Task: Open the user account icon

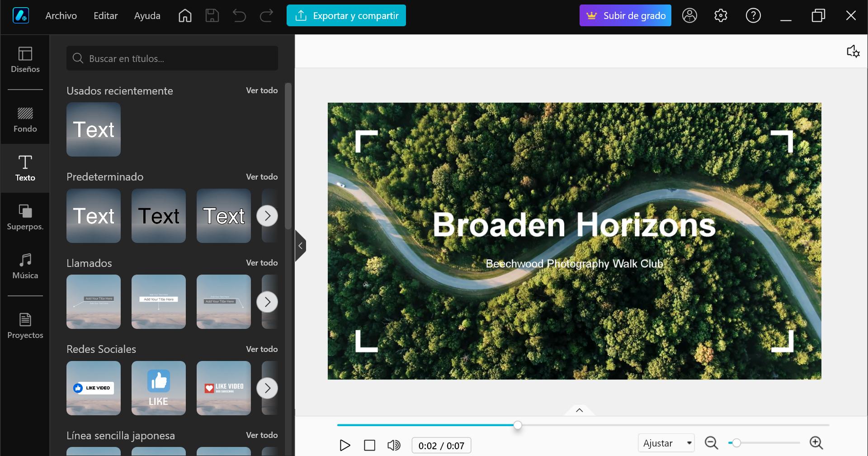Action: pos(689,15)
